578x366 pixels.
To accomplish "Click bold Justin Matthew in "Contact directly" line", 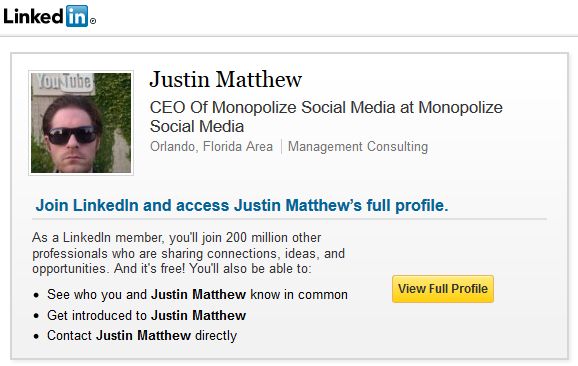I will 143,335.
